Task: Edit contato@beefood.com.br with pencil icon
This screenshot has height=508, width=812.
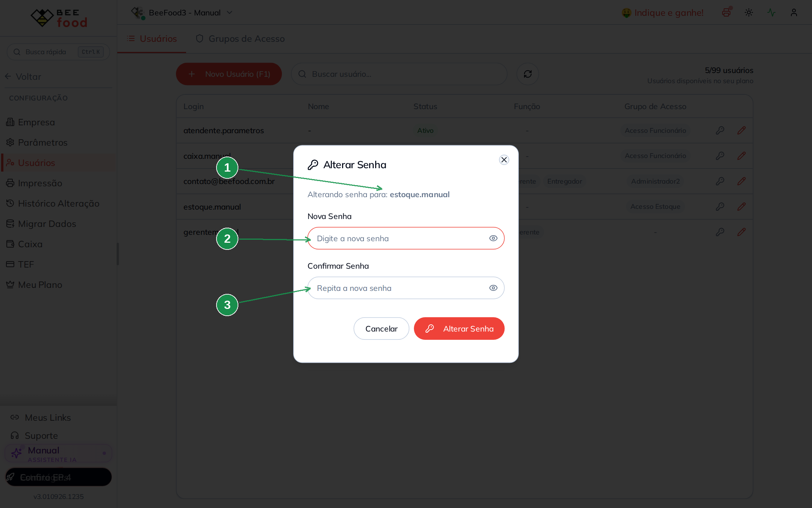Action: pyautogui.click(x=741, y=181)
